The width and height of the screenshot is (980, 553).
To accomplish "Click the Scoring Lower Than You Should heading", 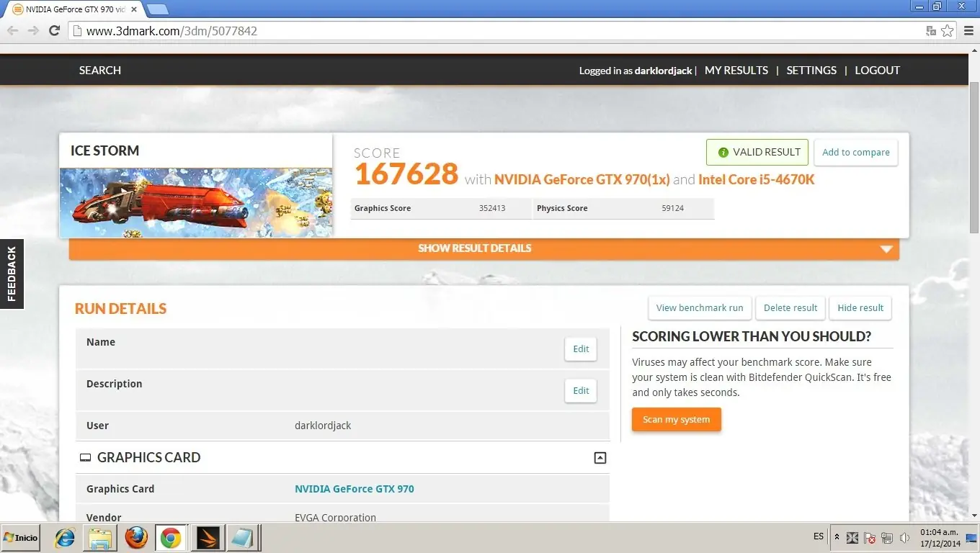I will [x=752, y=337].
